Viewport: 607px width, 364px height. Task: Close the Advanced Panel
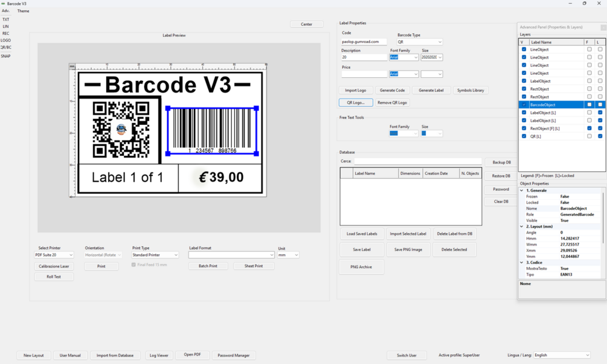[x=603, y=27]
